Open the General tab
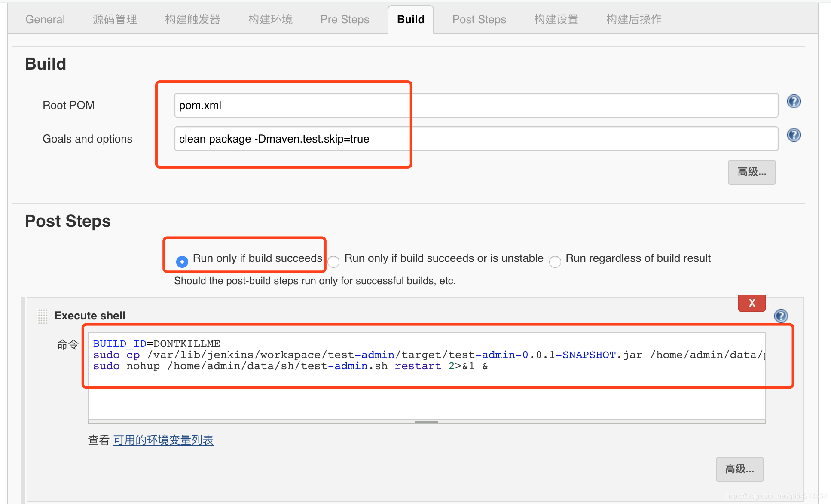The image size is (831, 504). tap(45, 19)
